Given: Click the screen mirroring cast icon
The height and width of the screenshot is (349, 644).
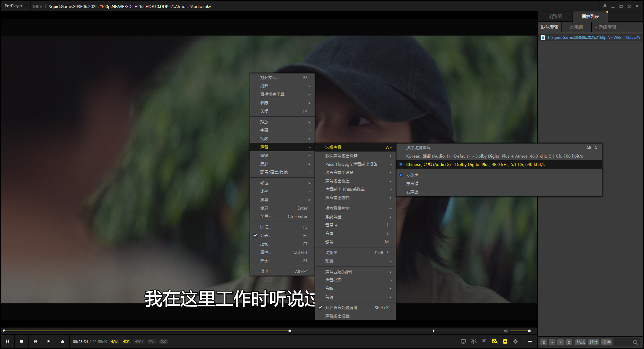Looking at the screenshot, I should [x=463, y=341].
